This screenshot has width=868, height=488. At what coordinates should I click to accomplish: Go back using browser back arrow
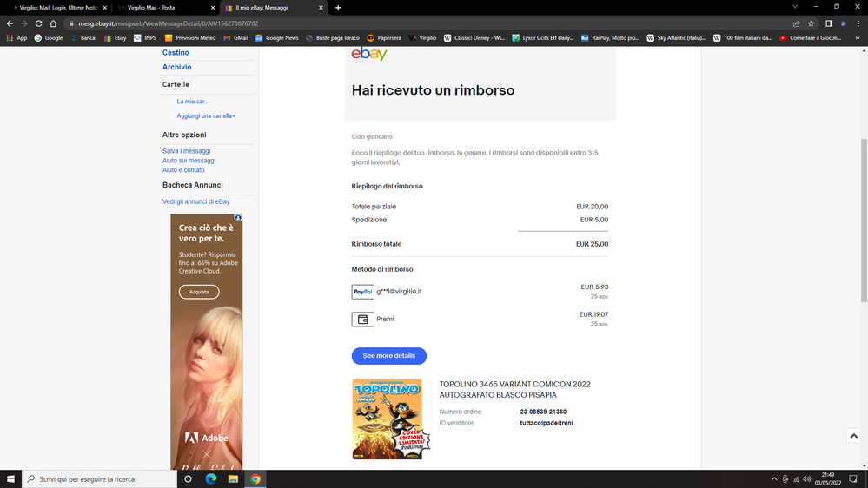(x=10, y=23)
